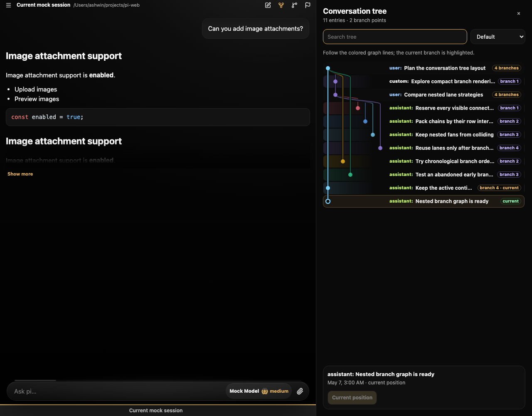
Task: Click the Current position button
Action: pos(352,398)
